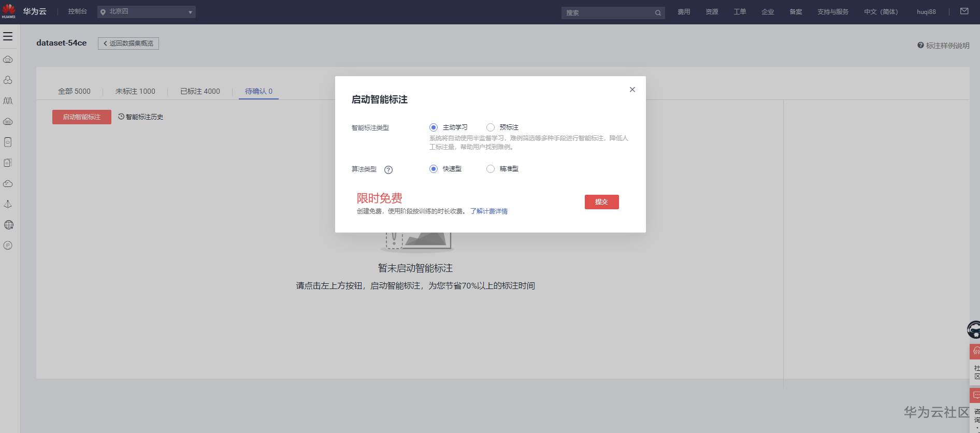Screen dimensions: 980x433
Task: Click the history clock icon beside 智能标注历史
Action: (x=121, y=117)
